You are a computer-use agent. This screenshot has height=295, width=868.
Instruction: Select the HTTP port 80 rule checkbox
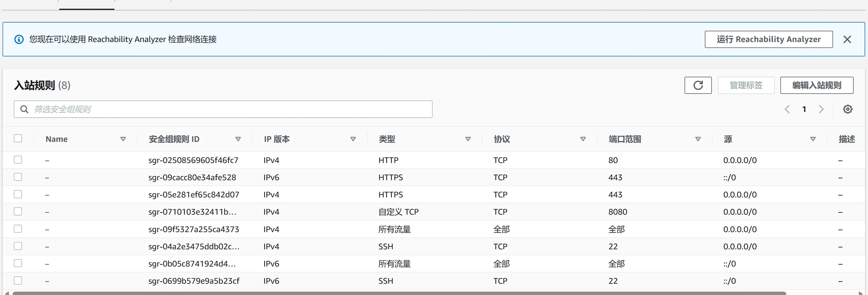tap(18, 160)
